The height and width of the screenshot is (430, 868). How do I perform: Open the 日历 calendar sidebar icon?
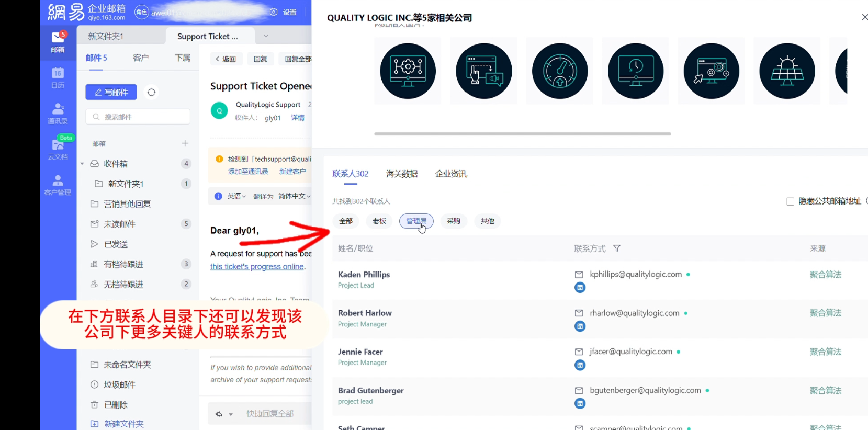point(58,77)
